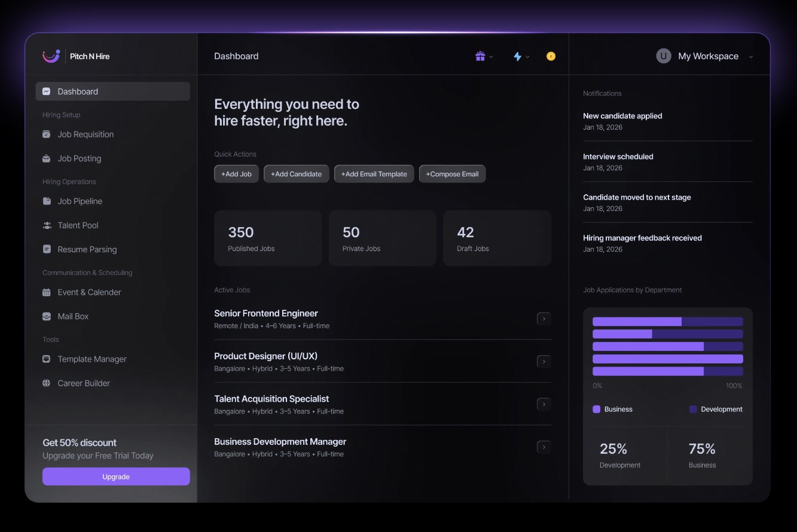The image size is (797, 532).
Task: Expand the lightning bolt dropdown arrow
Action: [527, 57]
